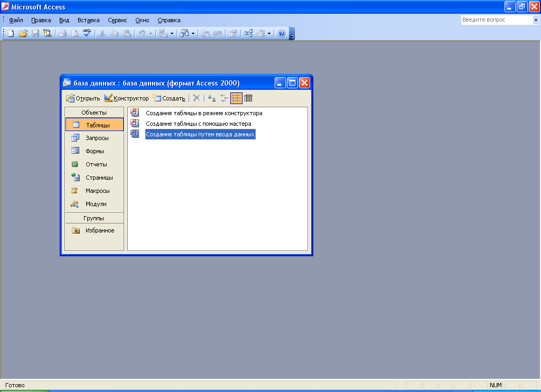The height and width of the screenshot is (392, 541).
Task: Click the File Search icon
Action: (x=47, y=33)
